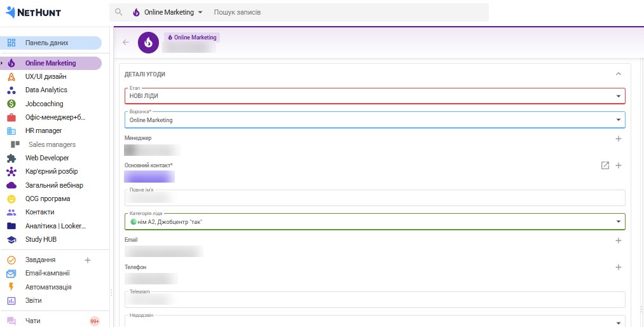Click the Data Analytics dots icon

pyautogui.click(x=11, y=90)
